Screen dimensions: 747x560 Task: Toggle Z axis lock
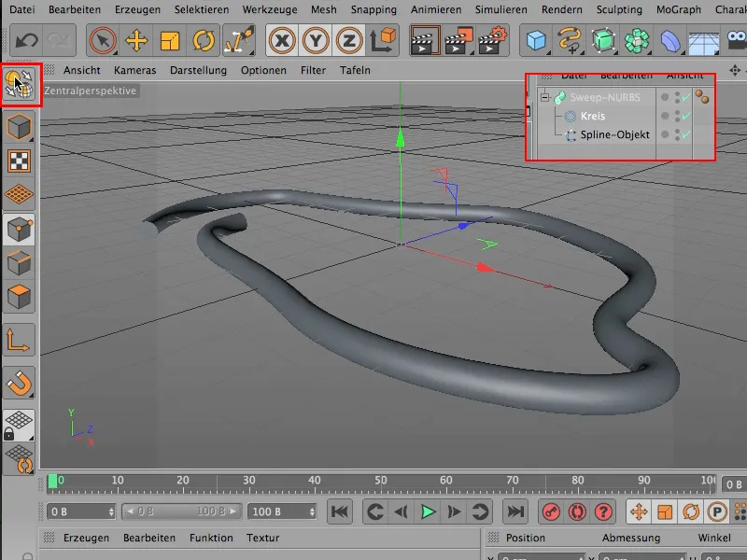[348, 41]
